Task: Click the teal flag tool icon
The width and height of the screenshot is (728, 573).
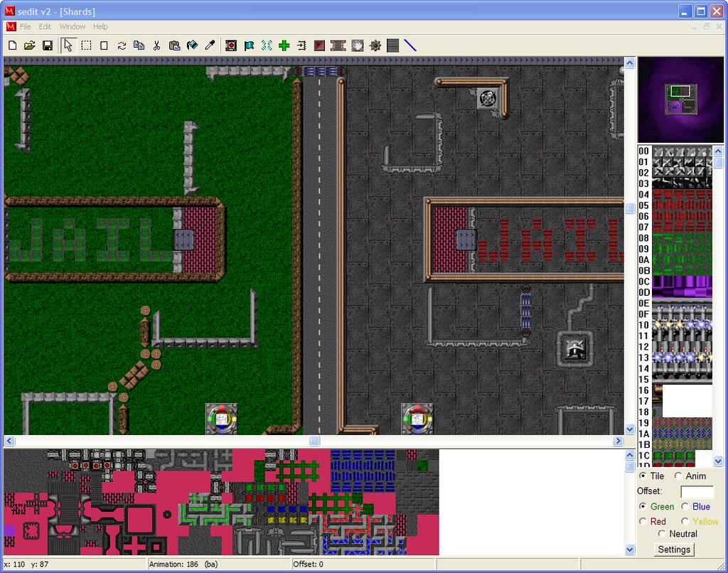Action: (249, 45)
